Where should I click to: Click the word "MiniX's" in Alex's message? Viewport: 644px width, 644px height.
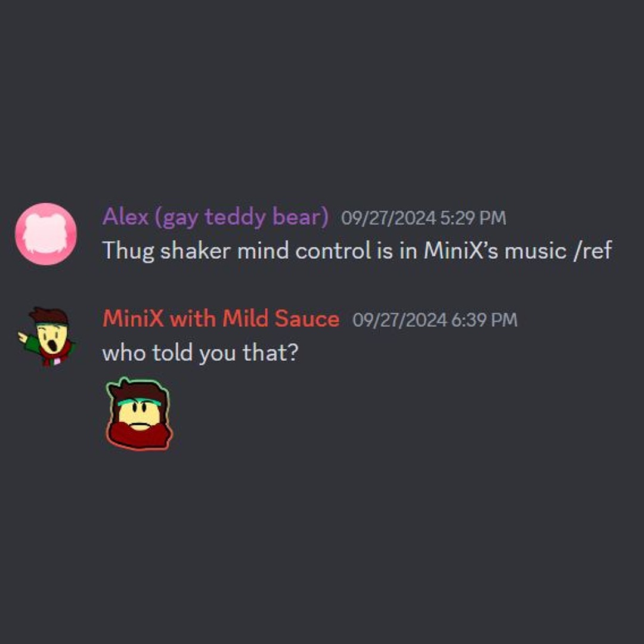tap(461, 250)
